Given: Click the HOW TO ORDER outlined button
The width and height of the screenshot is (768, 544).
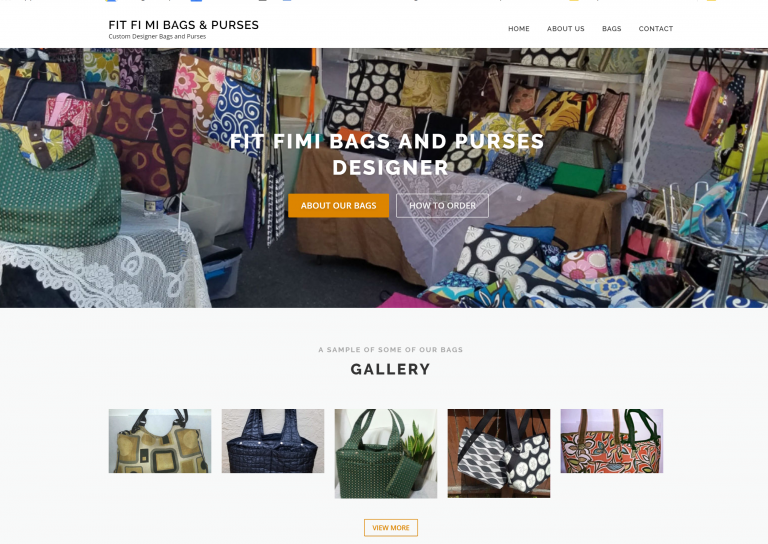Looking at the screenshot, I should click(442, 206).
